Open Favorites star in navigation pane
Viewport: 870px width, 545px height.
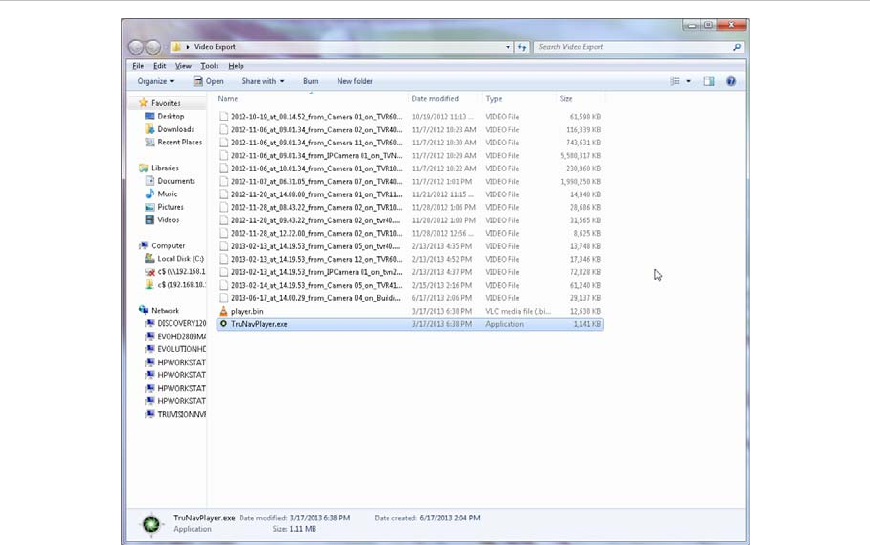click(144, 103)
